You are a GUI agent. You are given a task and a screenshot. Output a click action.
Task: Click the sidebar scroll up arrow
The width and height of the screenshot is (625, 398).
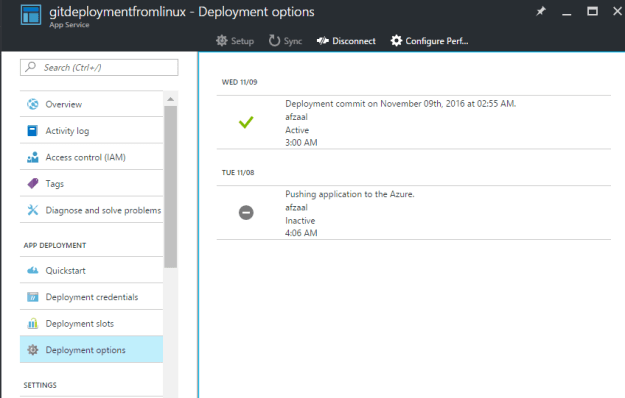tap(171, 99)
